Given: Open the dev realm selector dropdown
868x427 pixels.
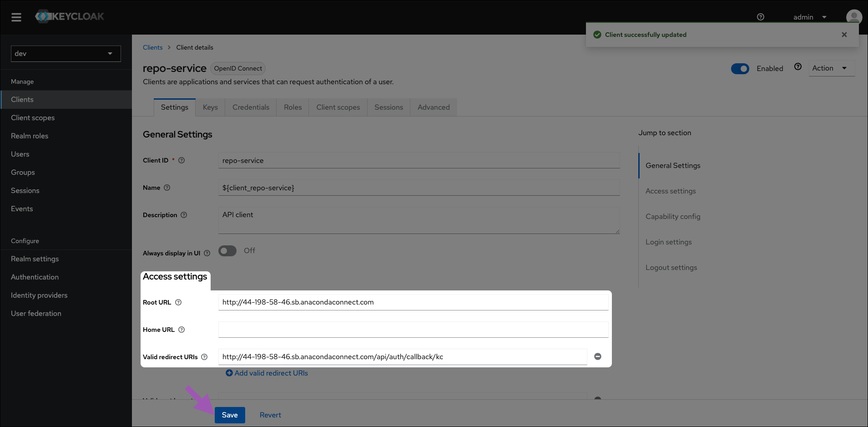Looking at the screenshot, I should pyautogui.click(x=66, y=54).
